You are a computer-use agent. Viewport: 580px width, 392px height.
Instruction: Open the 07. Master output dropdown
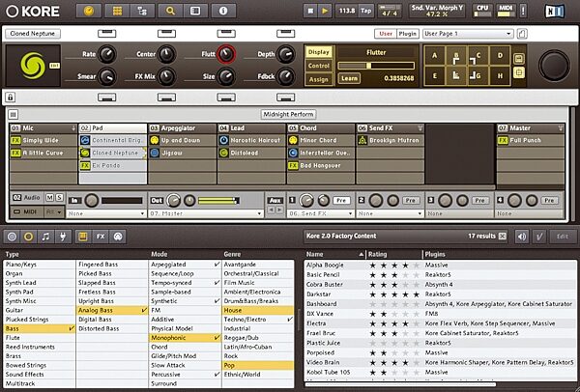(x=206, y=213)
